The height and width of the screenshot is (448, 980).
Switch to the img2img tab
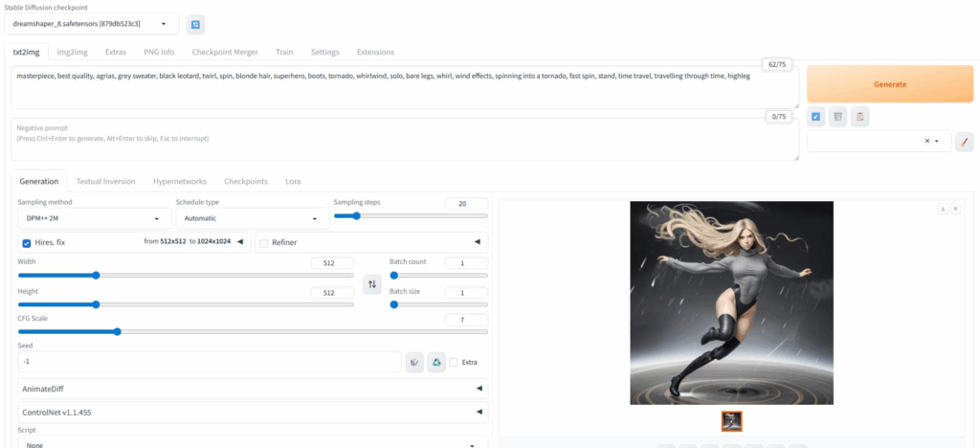point(72,52)
